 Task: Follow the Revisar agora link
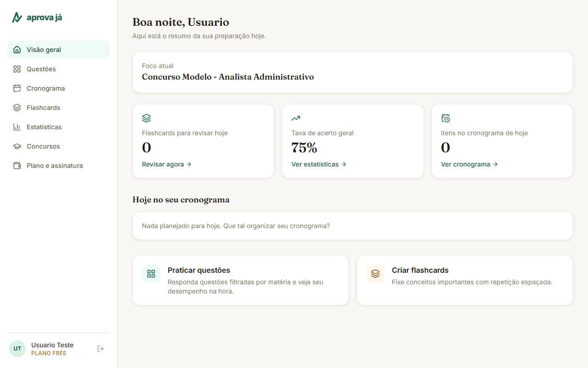click(167, 164)
